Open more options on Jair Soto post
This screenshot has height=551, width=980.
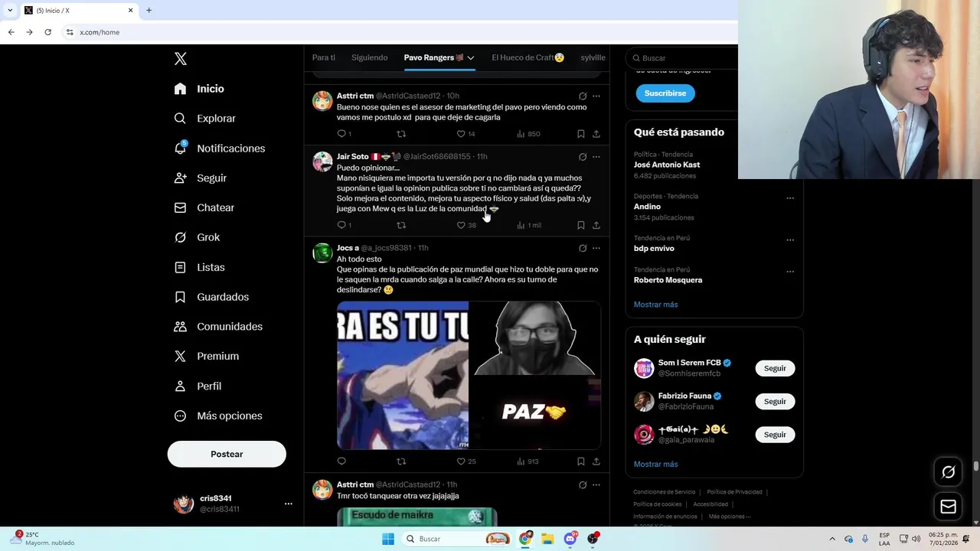coord(596,157)
